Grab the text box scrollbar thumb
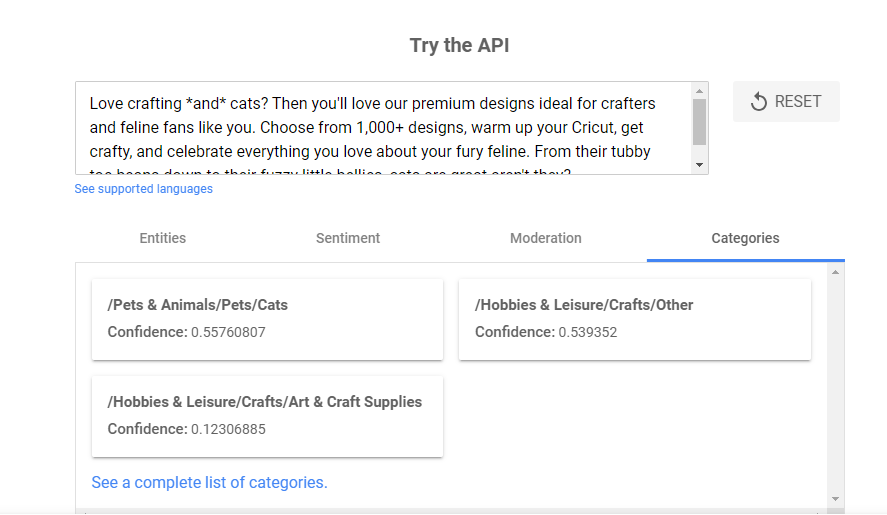The height and width of the screenshot is (515, 887). [x=699, y=122]
